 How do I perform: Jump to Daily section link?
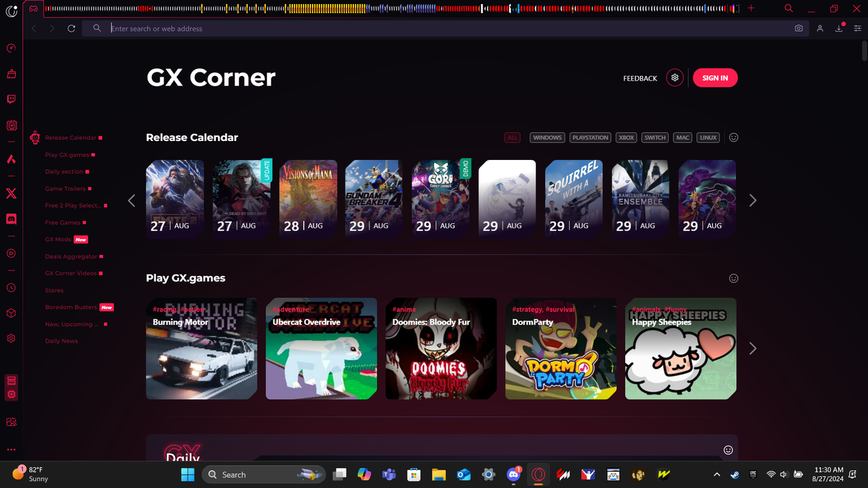pos(64,171)
